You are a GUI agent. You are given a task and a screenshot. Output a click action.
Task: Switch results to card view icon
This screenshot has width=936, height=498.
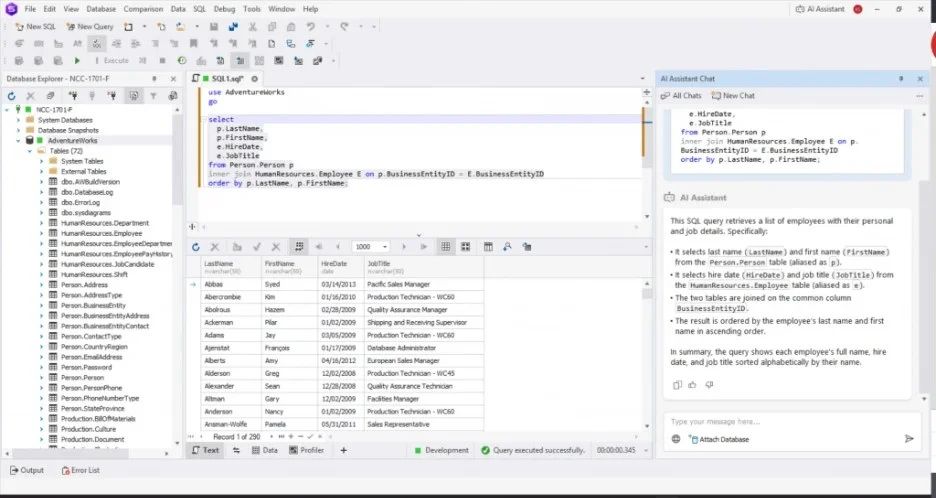tap(466, 247)
